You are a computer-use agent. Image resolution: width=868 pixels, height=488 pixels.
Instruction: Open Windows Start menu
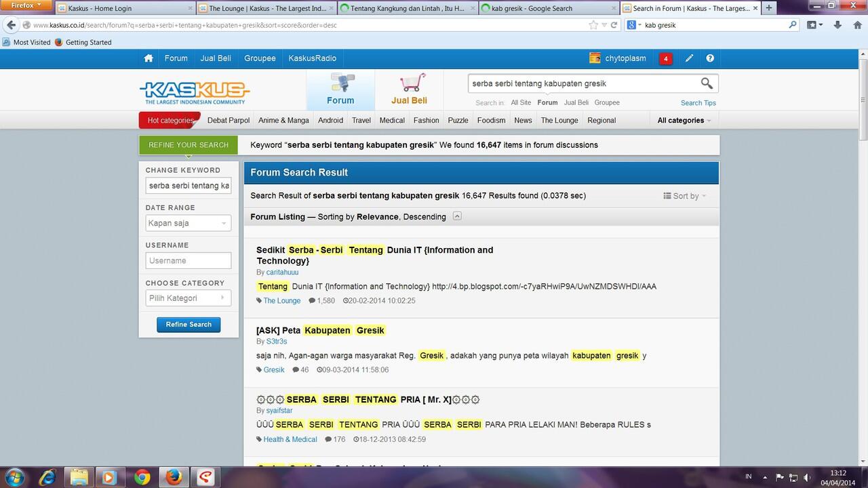coord(15,477)
